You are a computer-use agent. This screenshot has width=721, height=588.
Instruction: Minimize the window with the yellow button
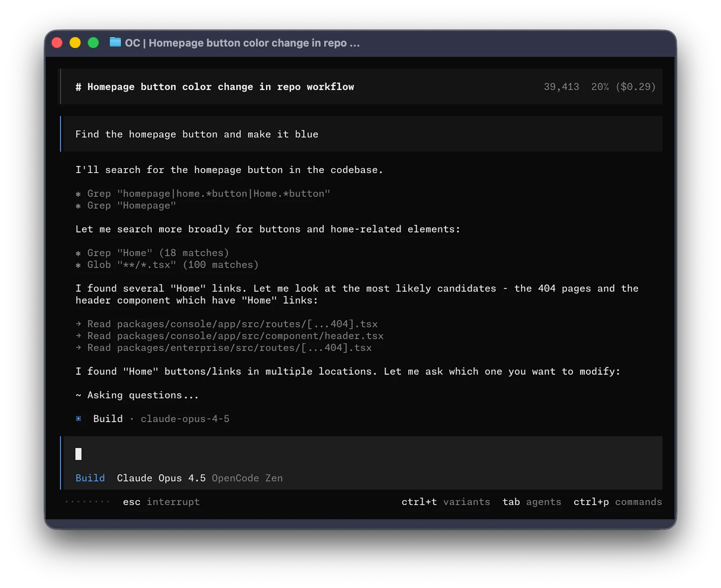tap(75, 43)
